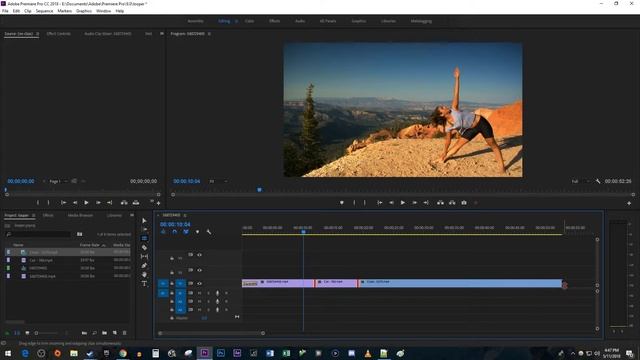Mute first audio track

point(200,293)
